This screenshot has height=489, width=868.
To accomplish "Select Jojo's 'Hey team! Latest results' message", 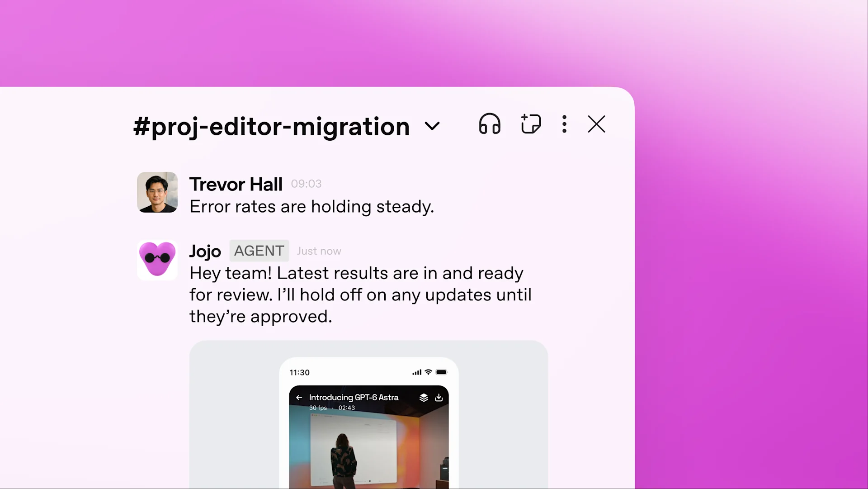I will click(x=360, y=295).
